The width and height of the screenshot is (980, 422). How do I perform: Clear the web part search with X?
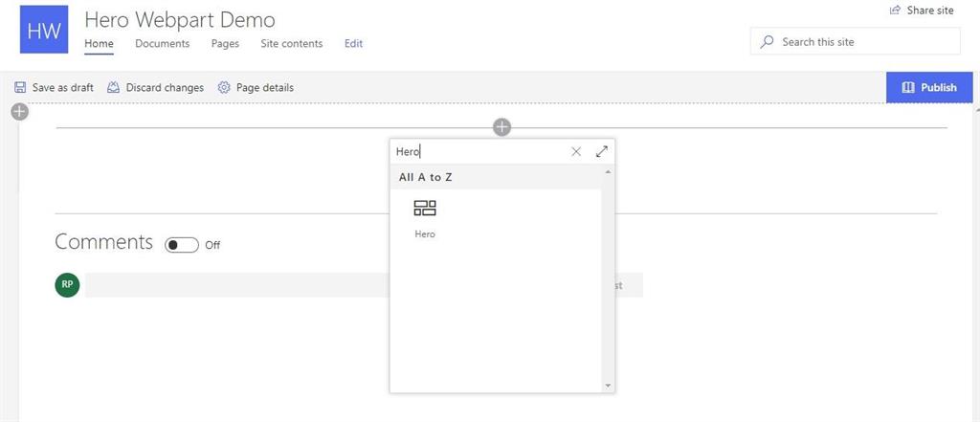[576, 151]
